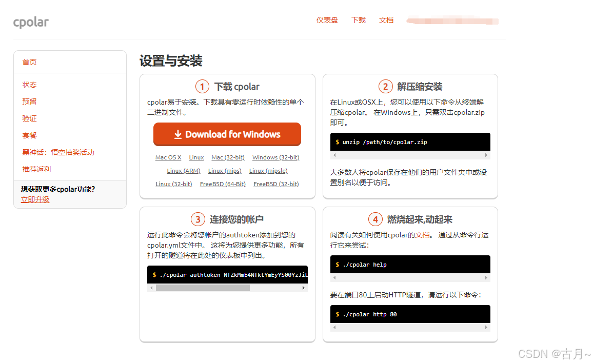Open 黑神话：悟空抽奖活动 in the sidebar
Image resolution: width=593 pixels, height=364 pixels.
tap(58, 152)
